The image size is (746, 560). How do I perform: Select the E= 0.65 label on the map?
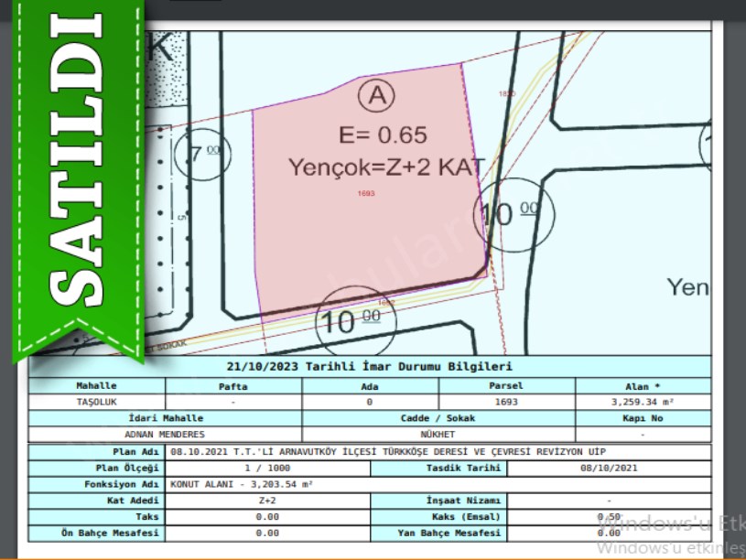point(383,135)
